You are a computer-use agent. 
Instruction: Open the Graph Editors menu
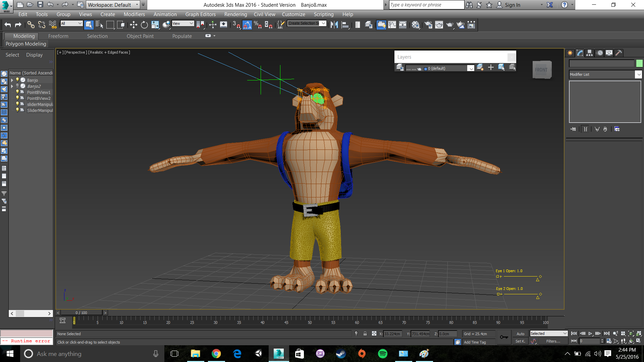pos(200,14)
